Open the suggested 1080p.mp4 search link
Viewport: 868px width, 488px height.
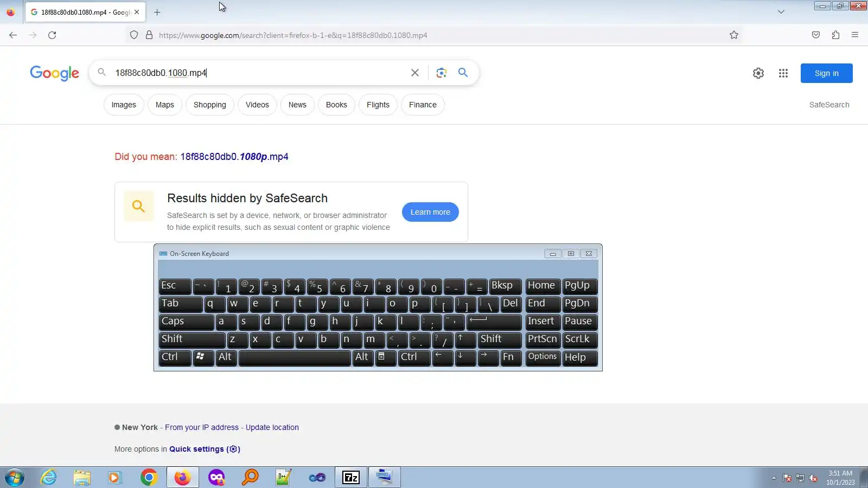[234, 157]
